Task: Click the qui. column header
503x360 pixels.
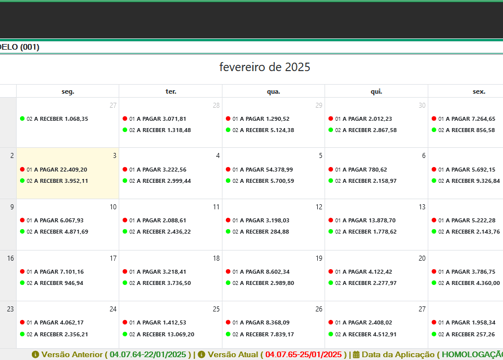Action: click(376, 91)
